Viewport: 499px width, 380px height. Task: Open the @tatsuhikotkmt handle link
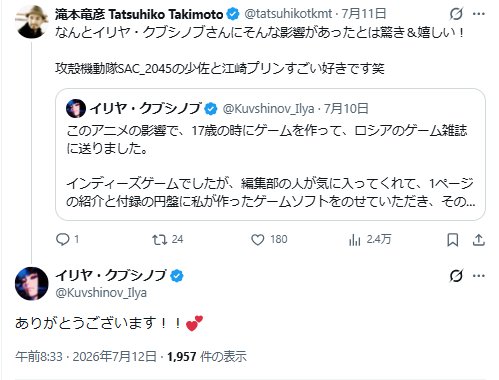288,14
